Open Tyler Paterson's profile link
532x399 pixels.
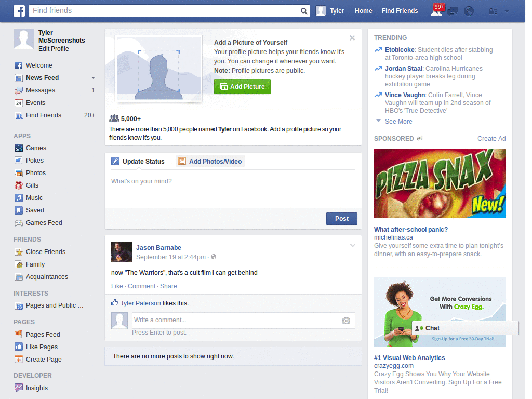(x=140, y=303)
